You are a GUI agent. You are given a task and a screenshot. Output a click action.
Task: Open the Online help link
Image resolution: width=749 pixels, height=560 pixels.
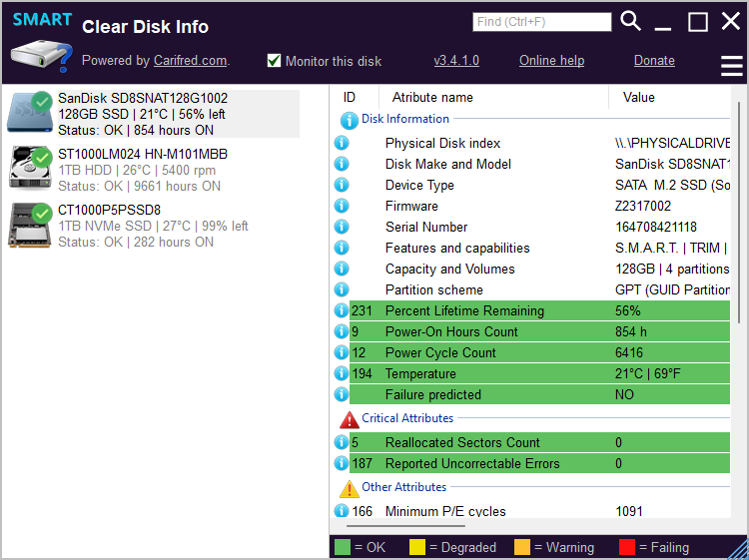coord(551,61)
